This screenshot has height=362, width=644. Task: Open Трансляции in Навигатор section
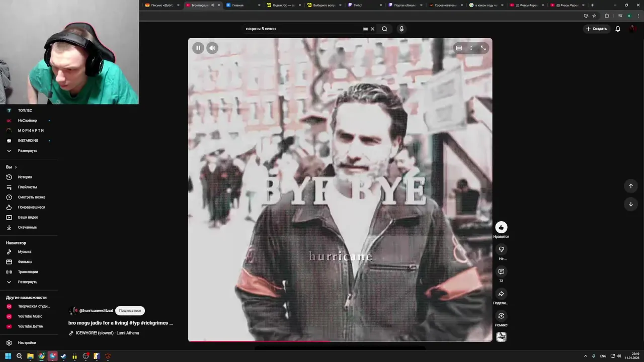[x=29, y=271]
